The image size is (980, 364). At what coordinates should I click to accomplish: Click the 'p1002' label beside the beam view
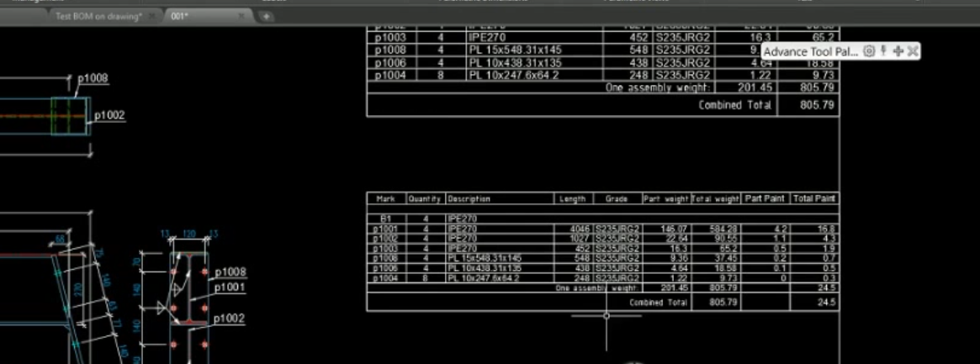point(109,115)
